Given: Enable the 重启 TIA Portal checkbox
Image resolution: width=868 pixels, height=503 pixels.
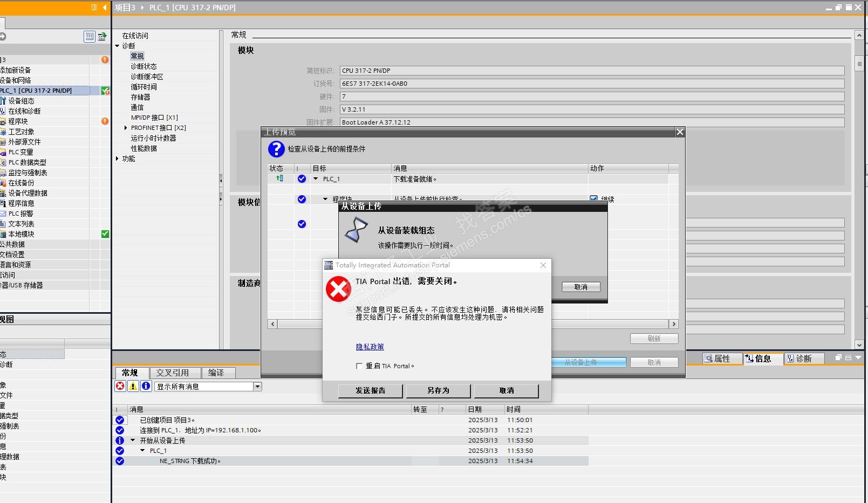Looking at the screenshot, I should click(359, 366).
